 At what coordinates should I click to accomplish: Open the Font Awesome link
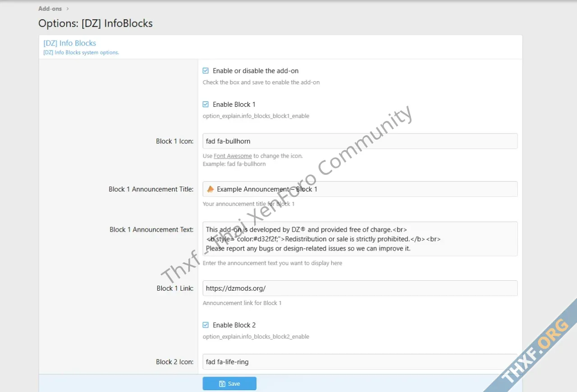point(233,156)
